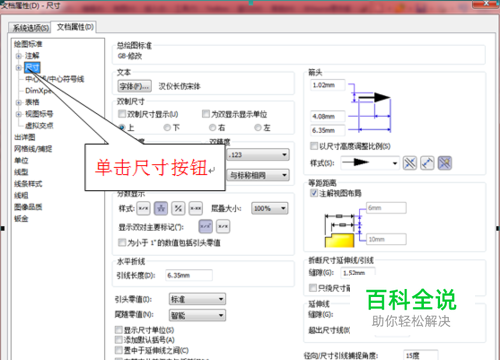This screenshot has width=500, height=360.
Task: Click the 4.08mm arrow dimension field
Action: click(328, 116)
